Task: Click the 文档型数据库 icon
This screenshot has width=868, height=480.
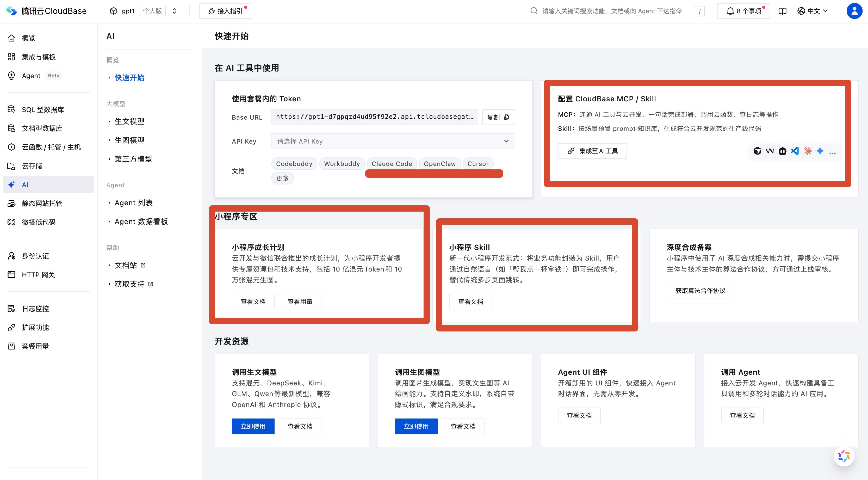Action: (11, 128)
